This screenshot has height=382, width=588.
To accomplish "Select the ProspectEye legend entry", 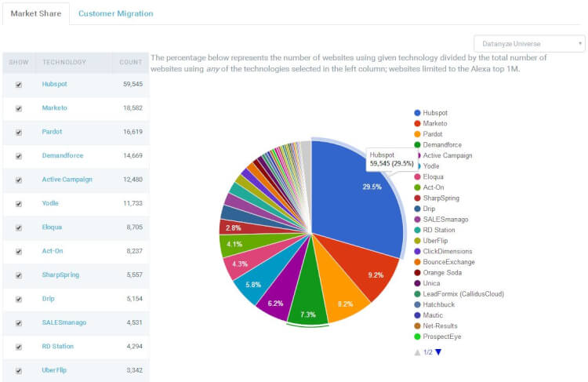I will tap(437, 337).
